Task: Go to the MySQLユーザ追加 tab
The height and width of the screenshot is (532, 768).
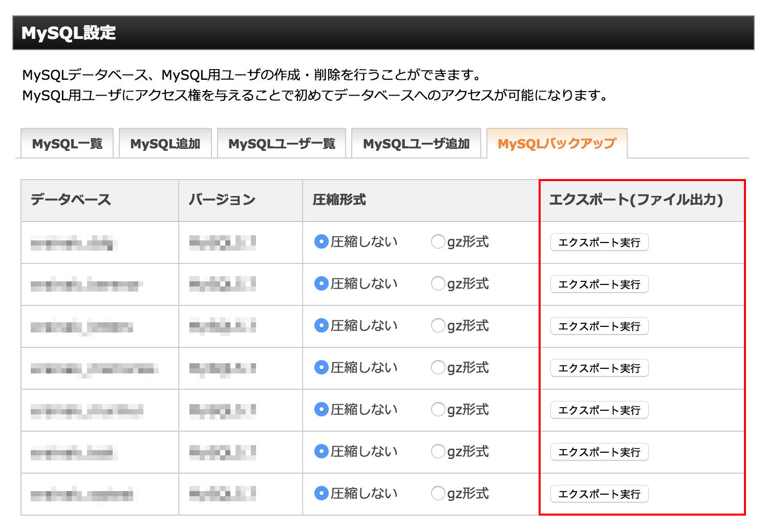Action: [416, 144]
